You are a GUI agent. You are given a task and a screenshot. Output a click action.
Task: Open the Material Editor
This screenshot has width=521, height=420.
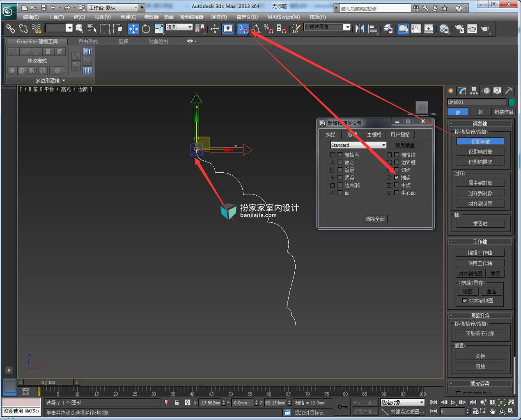[444, 28]
